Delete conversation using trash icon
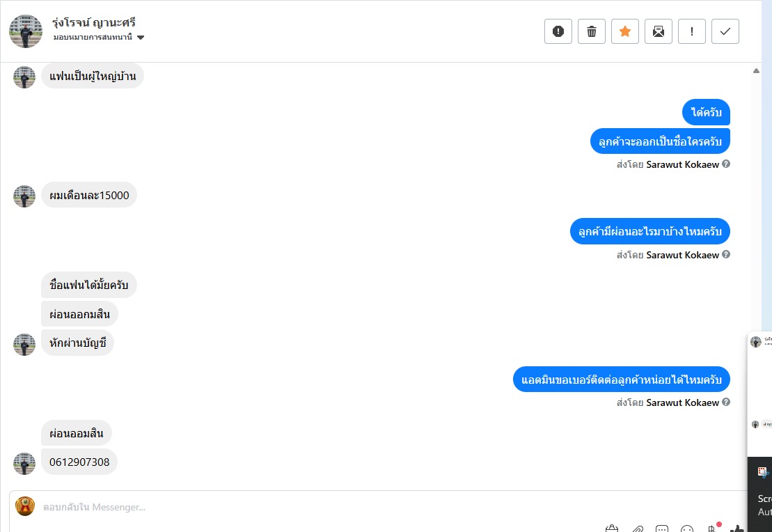Screen dimensions: 772x532 pos(592,31)
